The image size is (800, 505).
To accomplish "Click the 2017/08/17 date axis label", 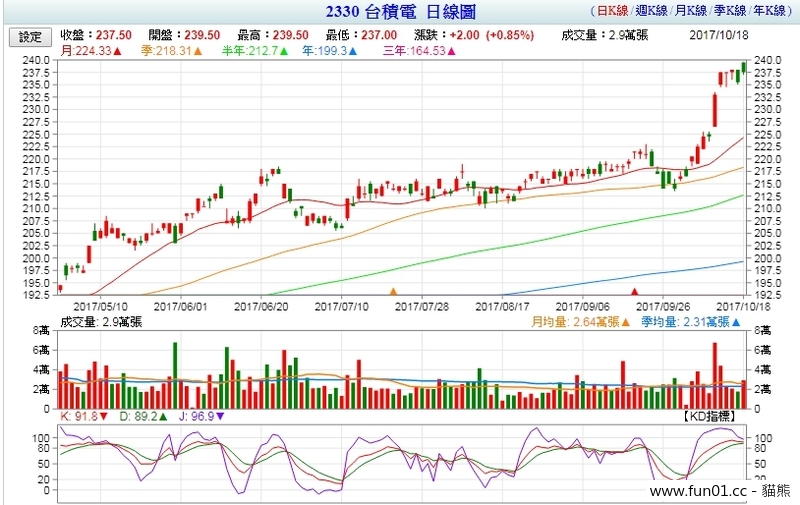I will (502, 307).
